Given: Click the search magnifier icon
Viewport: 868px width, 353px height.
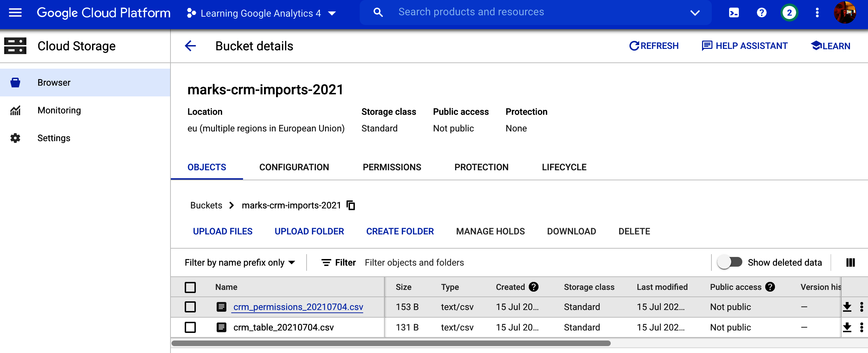Looking at the screenshot, I should tap(378, 12).
